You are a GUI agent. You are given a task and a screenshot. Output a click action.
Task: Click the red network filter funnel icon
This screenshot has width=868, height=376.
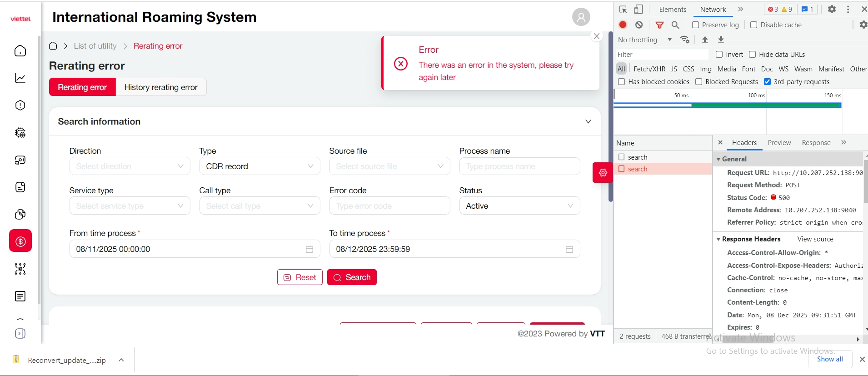pyautogui.click(x=659, y=25)
